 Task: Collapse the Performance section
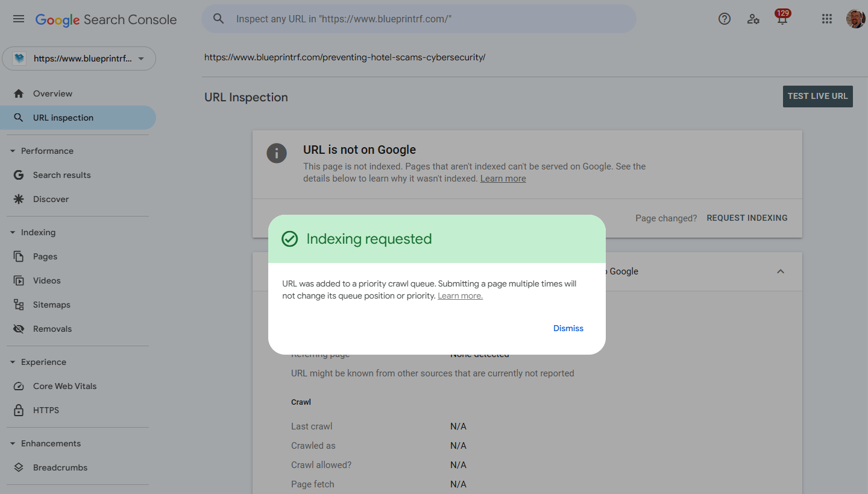(13, 151)
